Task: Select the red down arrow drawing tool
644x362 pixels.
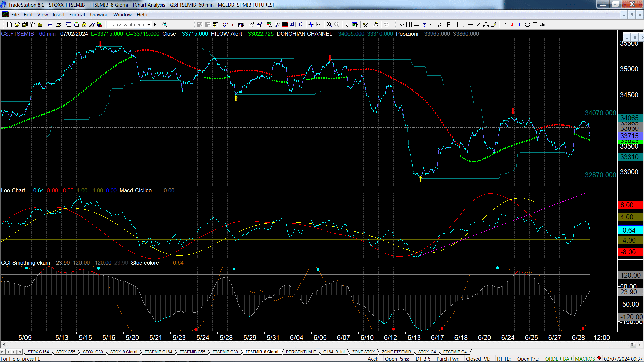Action: click(x=512, y=25)
